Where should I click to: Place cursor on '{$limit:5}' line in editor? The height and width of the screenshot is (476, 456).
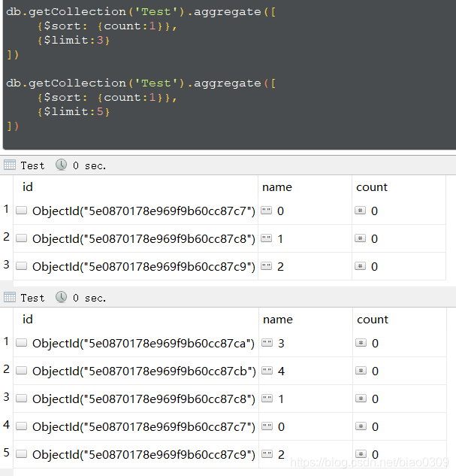[74, 111]
